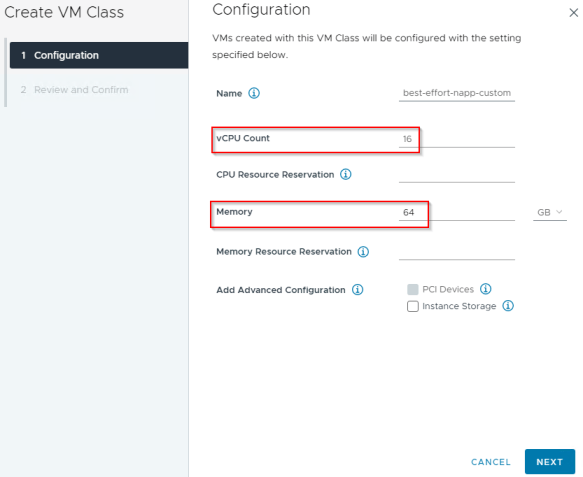
Task: Click the chevron of the memory unit selector
Action: [559, 212]
